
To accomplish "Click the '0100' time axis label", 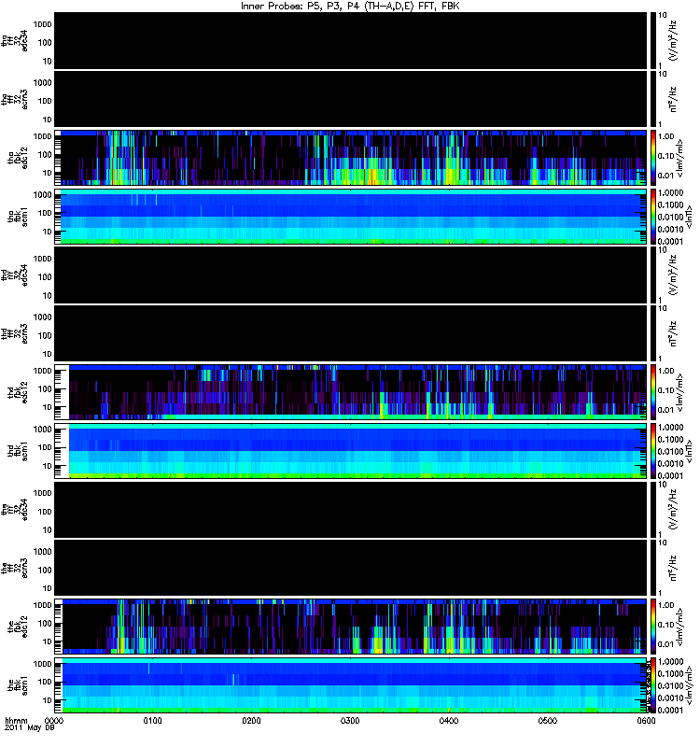I will [152, 721].
